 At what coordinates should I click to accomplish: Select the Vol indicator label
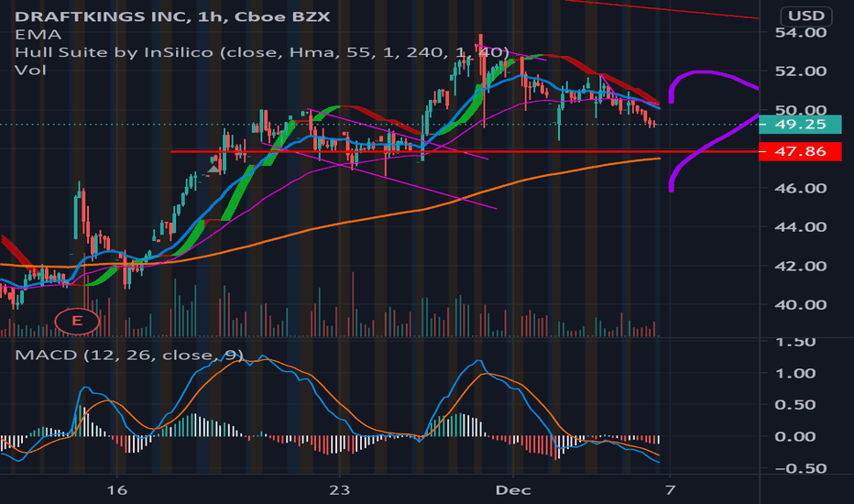click(30, 71)
